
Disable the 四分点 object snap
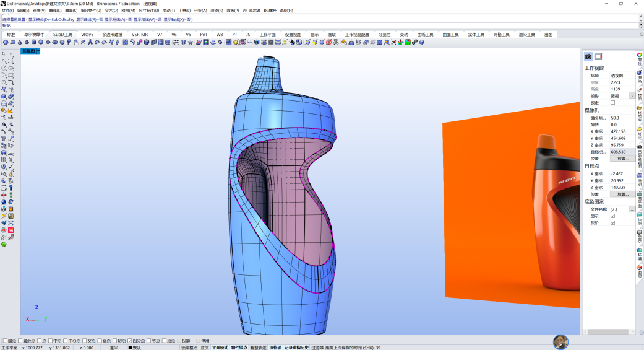tap(130, 341)
